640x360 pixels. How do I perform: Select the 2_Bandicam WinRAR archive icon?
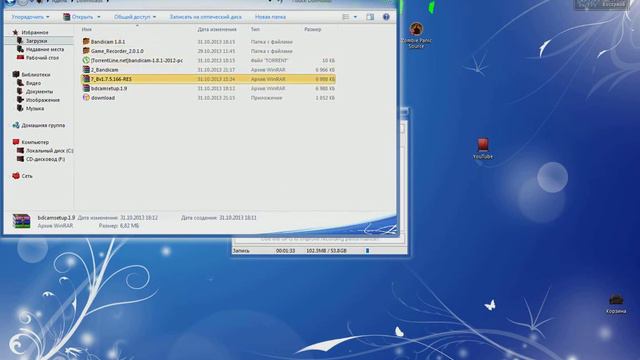[x=86, y=69]
